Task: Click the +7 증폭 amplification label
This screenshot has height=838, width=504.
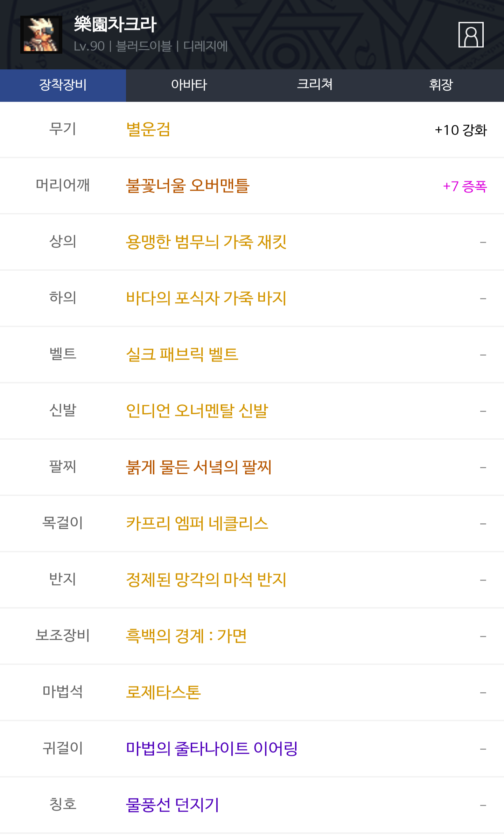Action: (465, 186)
